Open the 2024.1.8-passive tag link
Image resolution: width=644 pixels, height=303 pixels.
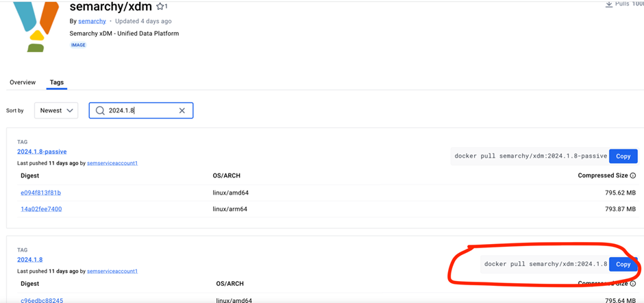tap(42, 151)
